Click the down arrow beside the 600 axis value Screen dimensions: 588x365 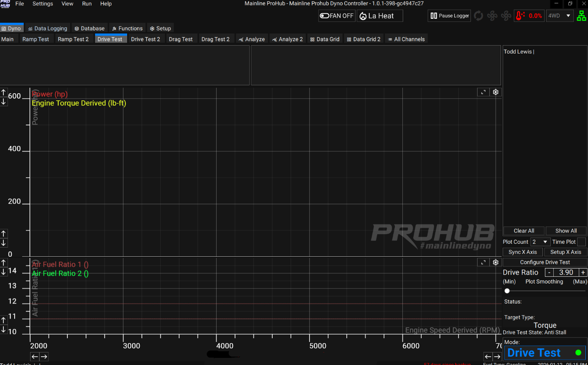(x=4, y=102)
